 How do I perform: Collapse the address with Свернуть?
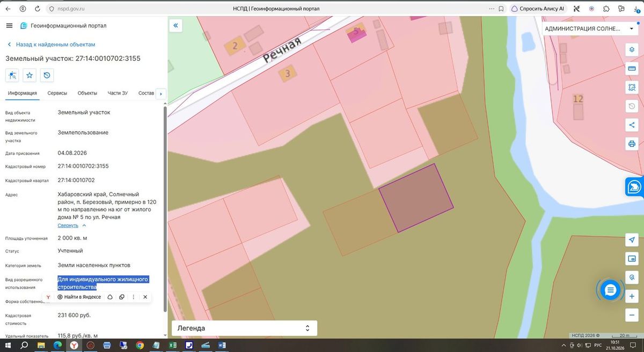[x=72, y=225]
